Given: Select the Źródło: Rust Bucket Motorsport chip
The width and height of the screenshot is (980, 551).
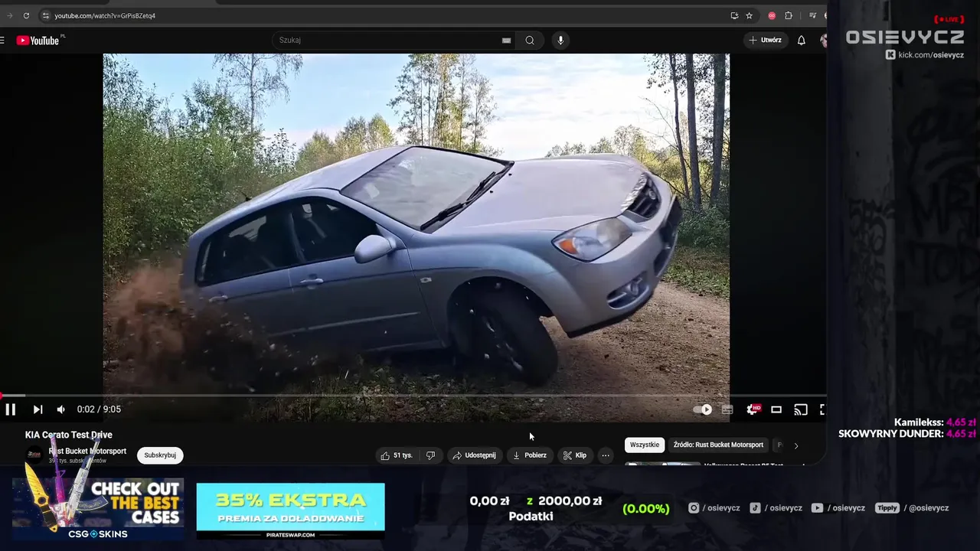Looking at the screenshot, I should (x=718, y=445).
